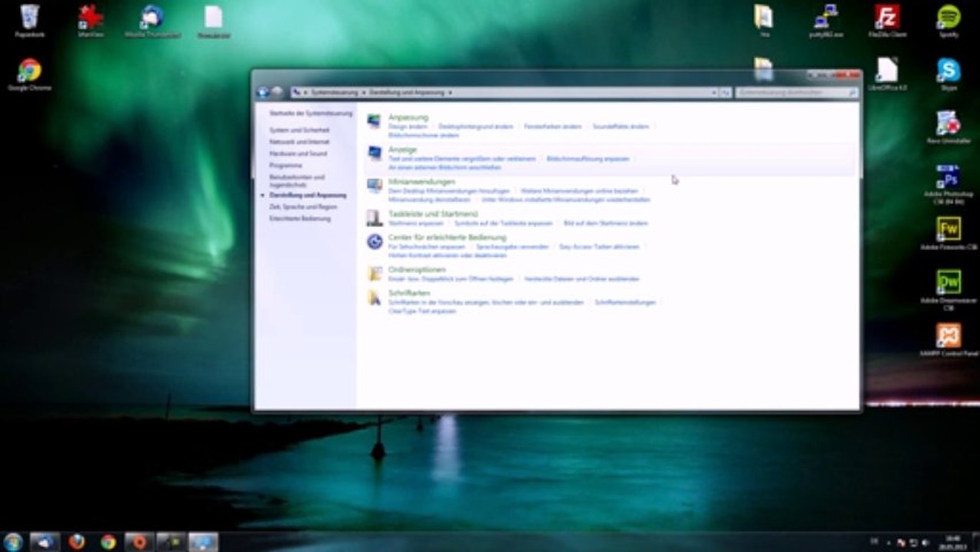Image resolution: width=980 pixels, height=552 pixels.
Task: Refresh the Control Panel address bar
Action: pos(725,92)
